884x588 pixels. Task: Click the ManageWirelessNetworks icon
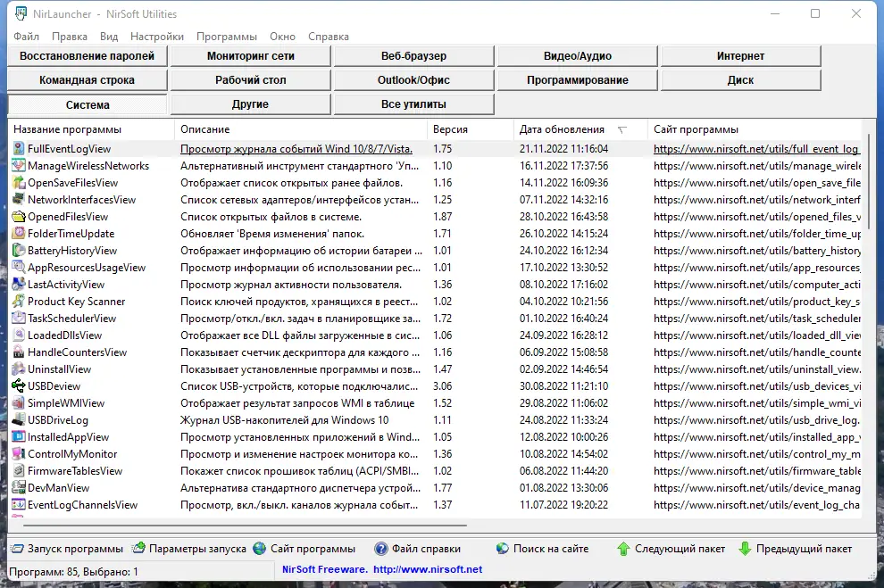coord(19,166)
